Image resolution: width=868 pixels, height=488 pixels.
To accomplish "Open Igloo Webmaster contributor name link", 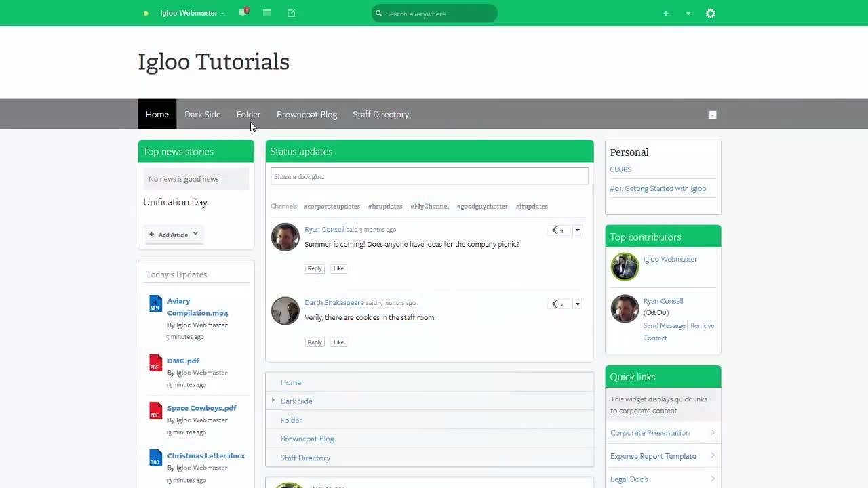I will 670,259.
